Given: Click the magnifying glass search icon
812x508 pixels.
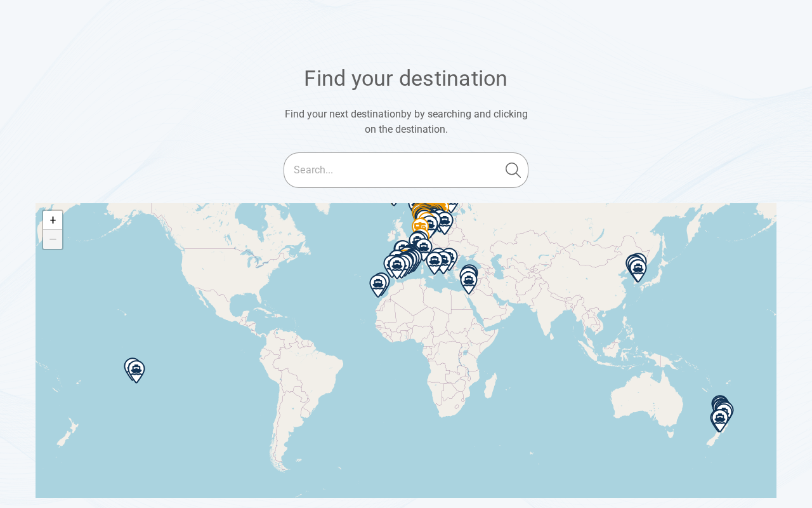Looking at the screenshot, I should click(x=513, y=170).
